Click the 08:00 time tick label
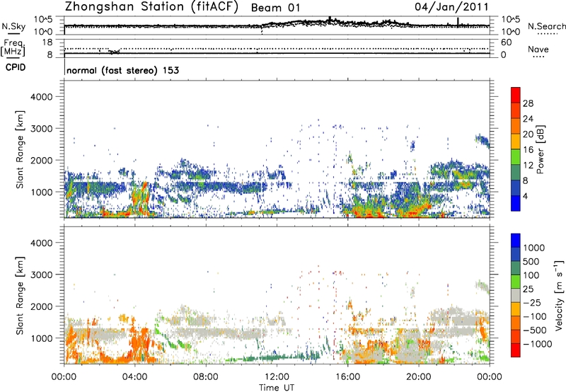The width and height of the screenshot is (566, 392). (x=206, y=377)
